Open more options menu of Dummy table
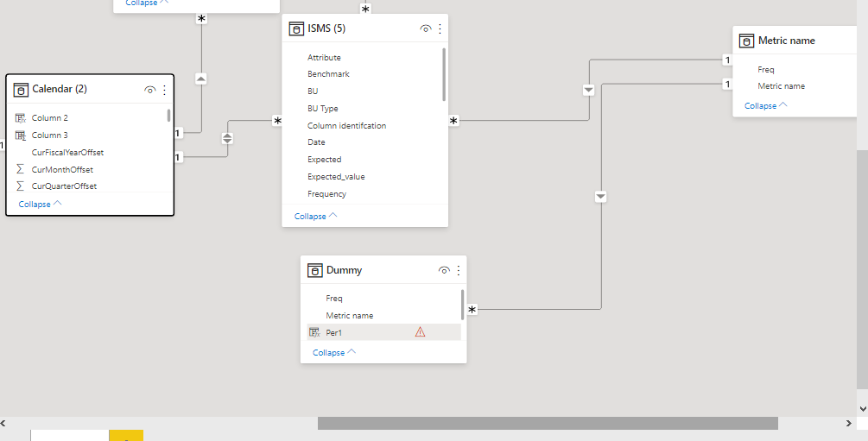Viewport: 868px width, 441px height. tap(459, 271)
